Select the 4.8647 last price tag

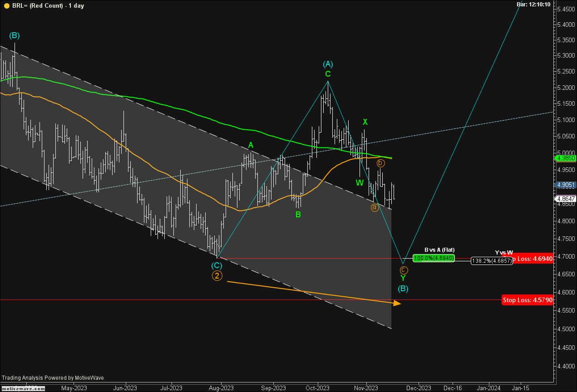point(566,199)
